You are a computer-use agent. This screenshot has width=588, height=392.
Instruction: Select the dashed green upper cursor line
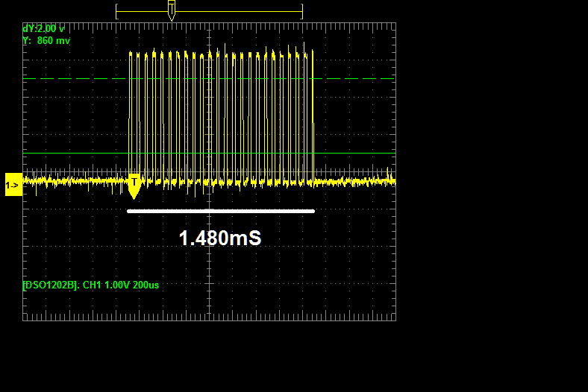(209, 79)
